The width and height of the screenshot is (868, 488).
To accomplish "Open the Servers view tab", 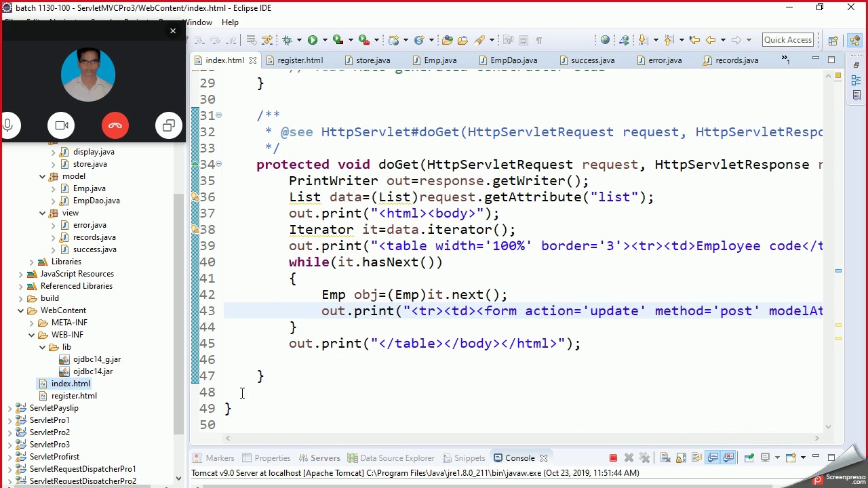I will pos(319,458).
